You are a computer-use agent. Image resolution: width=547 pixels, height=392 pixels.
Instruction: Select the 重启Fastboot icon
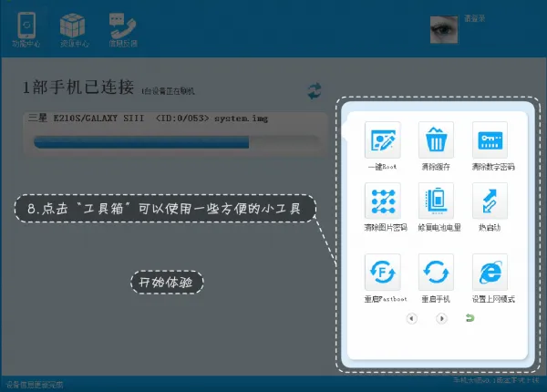pyautogui.click(x=382, y=272)
